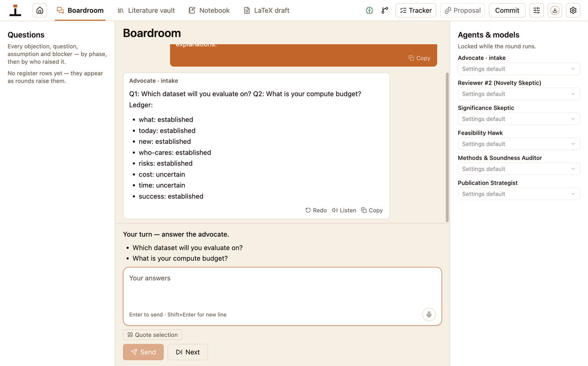
Task: Open Significance Skeptic model dropdown
Action: 519,119
